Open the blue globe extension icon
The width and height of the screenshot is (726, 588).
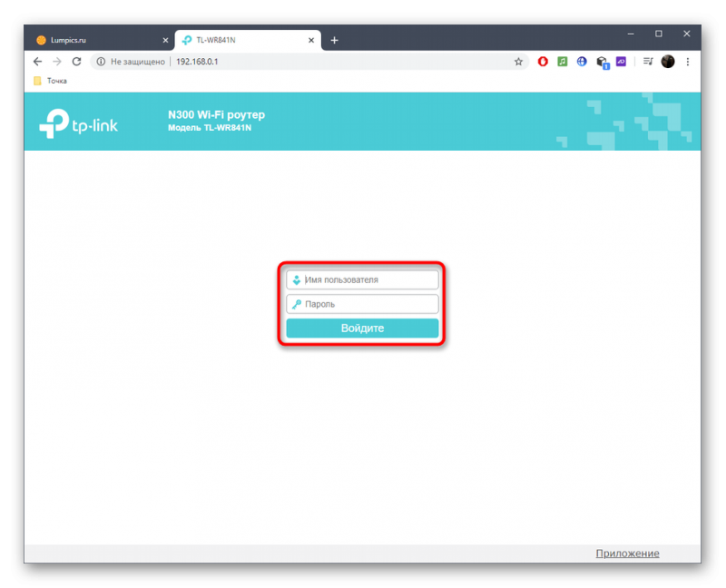point(582,61)
